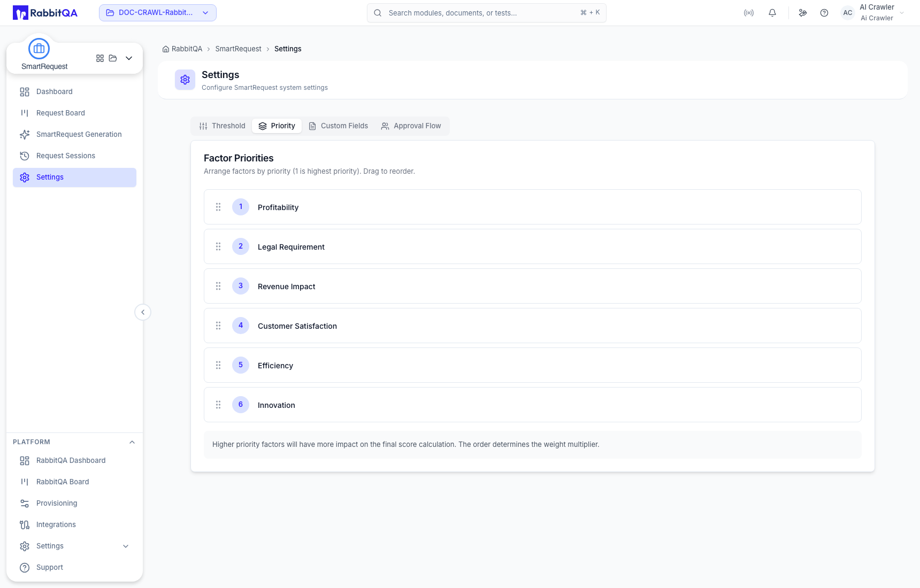Screen dimensions: 920x588
Task: Open the broadcast signal icon in header
Action: (x=749, y=13)
